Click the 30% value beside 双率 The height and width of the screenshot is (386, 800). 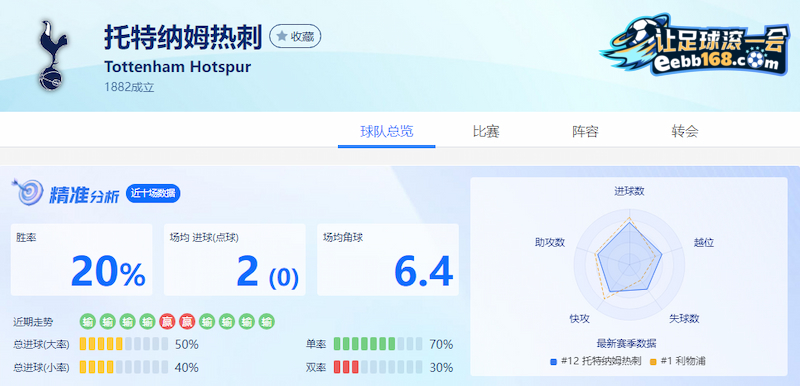[x=441, y=368]
